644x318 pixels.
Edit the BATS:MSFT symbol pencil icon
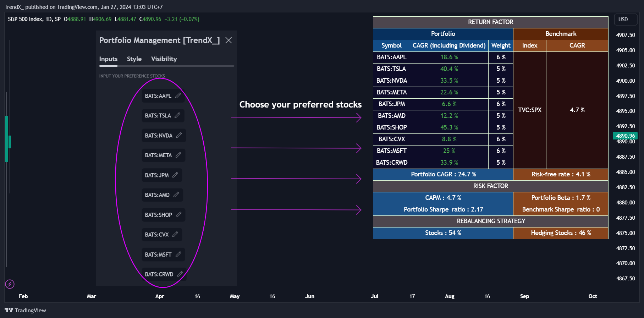click(178, 254)
